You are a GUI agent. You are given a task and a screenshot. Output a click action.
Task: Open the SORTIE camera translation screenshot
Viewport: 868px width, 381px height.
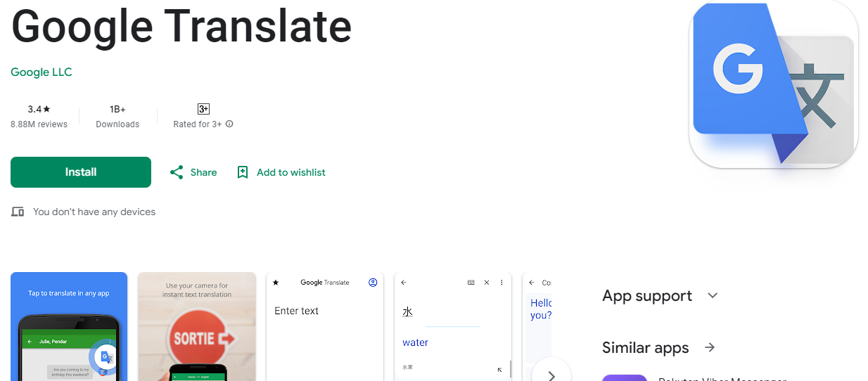pos(197,327)
